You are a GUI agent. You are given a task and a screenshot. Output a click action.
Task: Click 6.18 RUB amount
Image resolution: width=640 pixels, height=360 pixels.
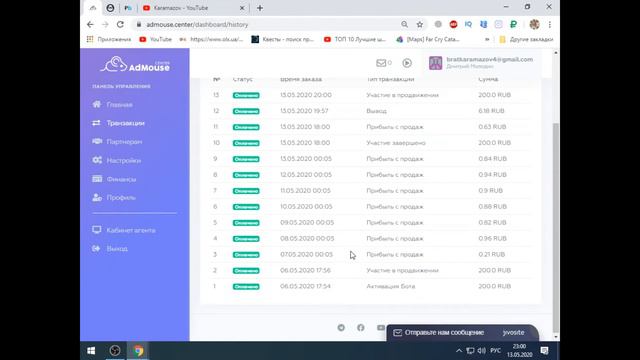click(491, 111)
